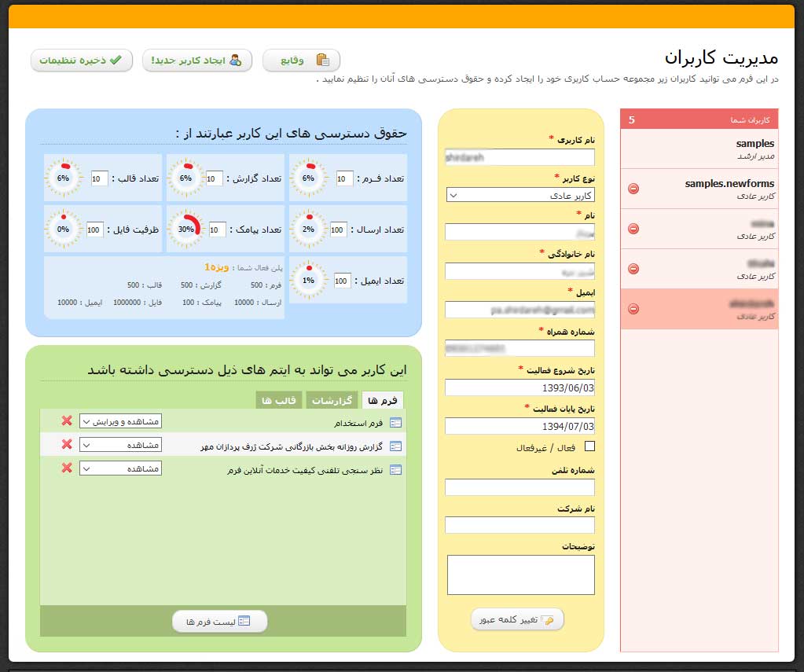Click the green checkmark icon on ذخیره تنظیمات

point(114,60)
